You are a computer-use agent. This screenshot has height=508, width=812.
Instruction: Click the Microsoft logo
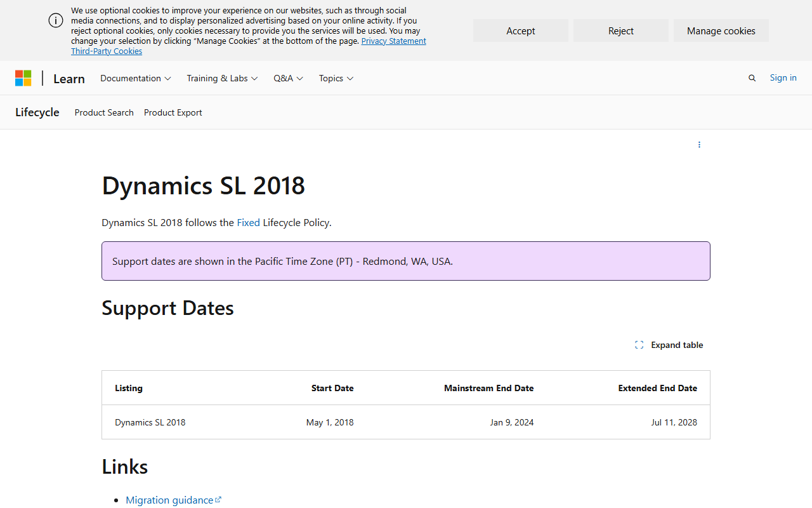[x=23, y=78]
